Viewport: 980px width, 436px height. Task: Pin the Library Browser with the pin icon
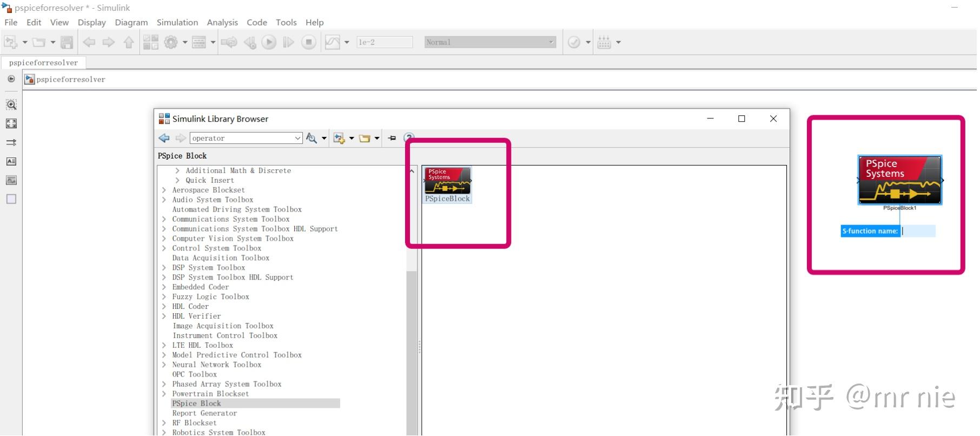[x=392, y=138]
